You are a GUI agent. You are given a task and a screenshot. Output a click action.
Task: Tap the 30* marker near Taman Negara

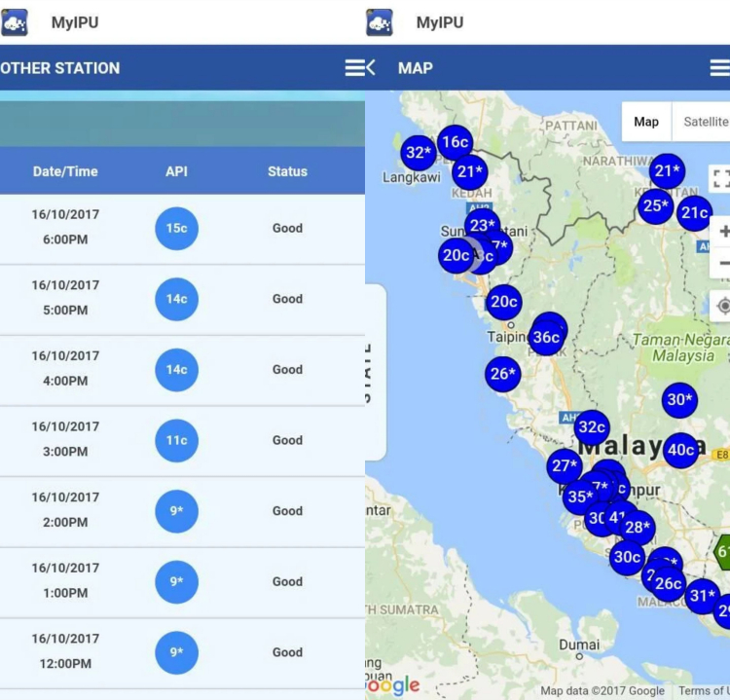coord(679,399)
